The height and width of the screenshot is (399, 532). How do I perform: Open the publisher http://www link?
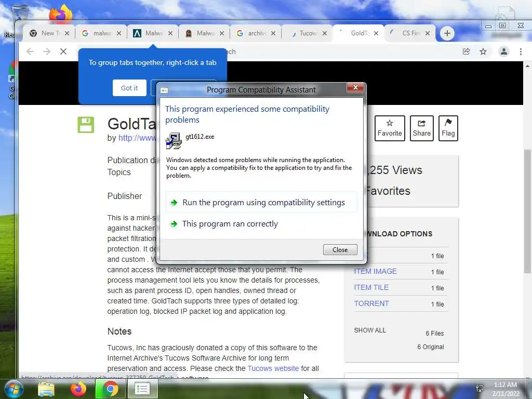coord(137,138)
